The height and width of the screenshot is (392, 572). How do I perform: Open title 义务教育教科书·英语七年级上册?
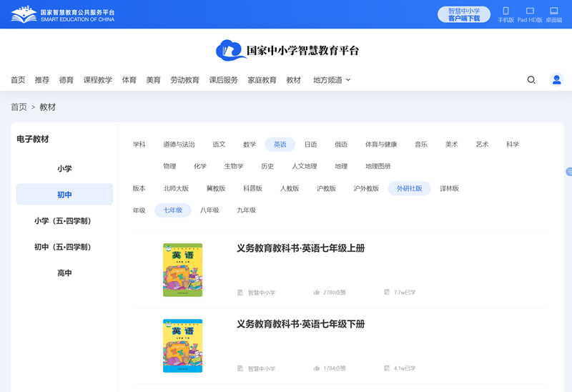click(300, 248)
